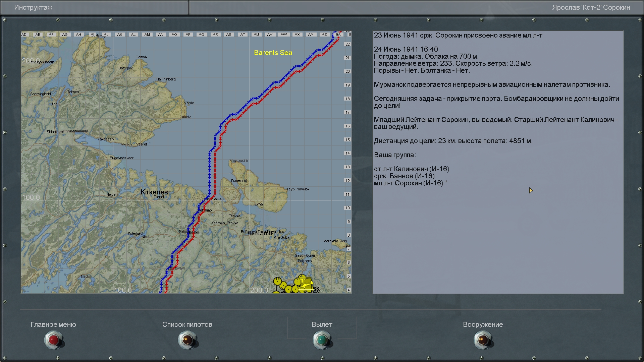Click waypoint marker 15 on the map
644x362 pixels.
tap(277, 282)
